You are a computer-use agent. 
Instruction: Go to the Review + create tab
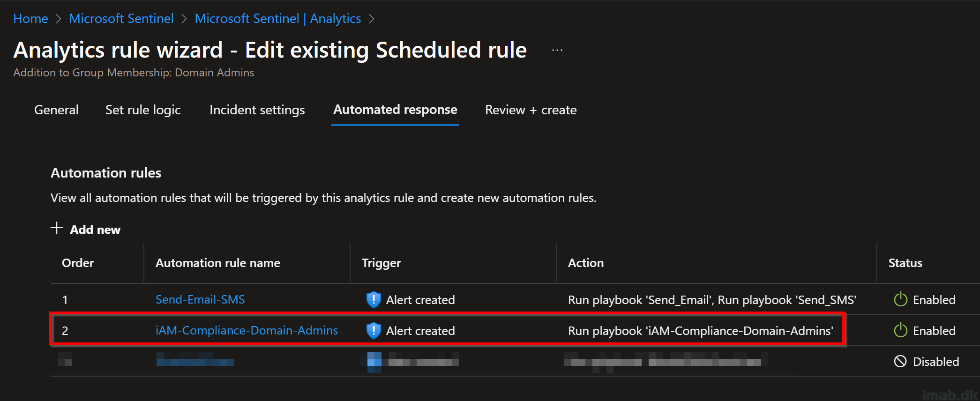click(531, 110)
